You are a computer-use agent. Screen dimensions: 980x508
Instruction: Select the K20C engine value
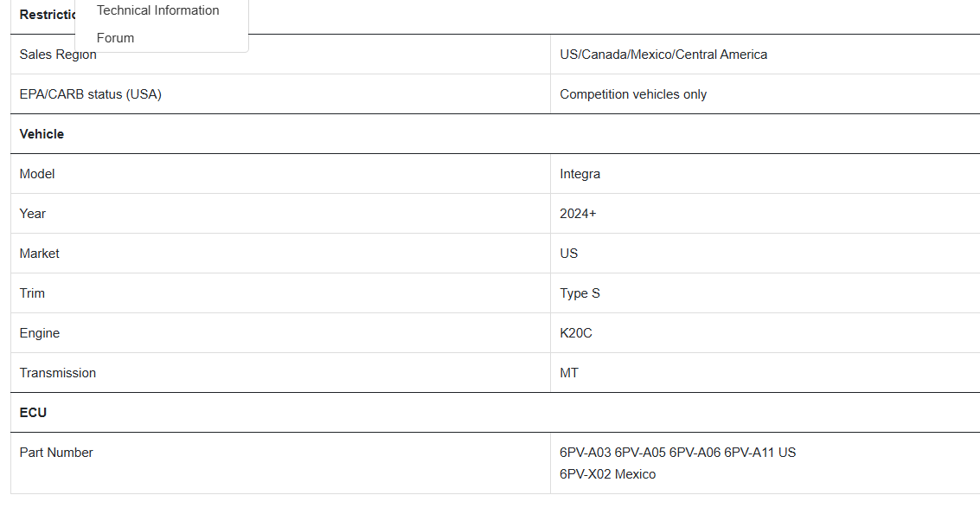pyautogui.click(x=575, y=333)
